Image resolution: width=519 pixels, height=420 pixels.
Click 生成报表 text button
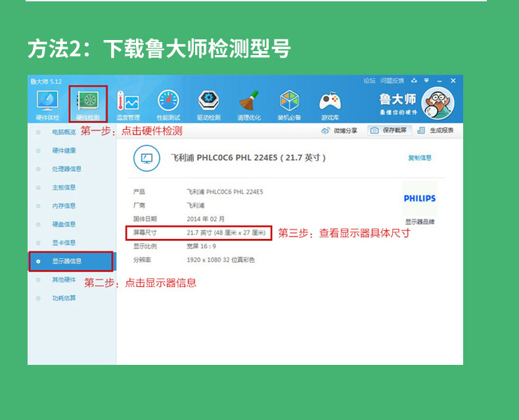pos(441,131)
